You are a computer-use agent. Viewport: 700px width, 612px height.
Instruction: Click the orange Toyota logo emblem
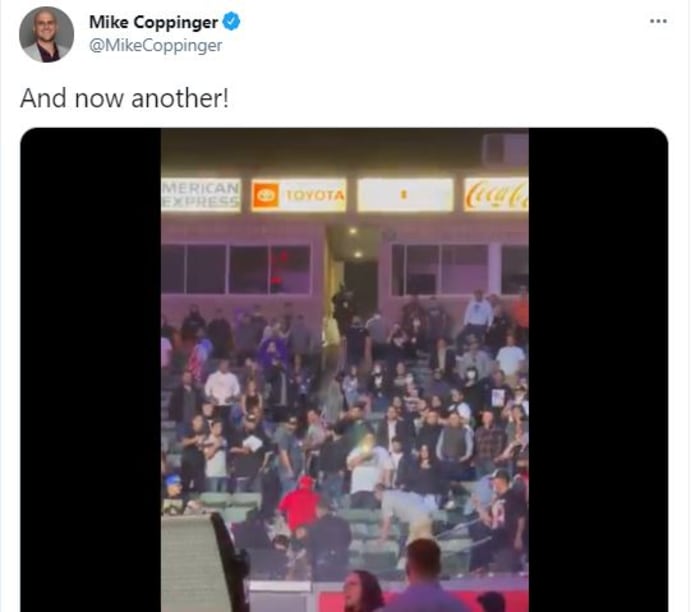266,196
